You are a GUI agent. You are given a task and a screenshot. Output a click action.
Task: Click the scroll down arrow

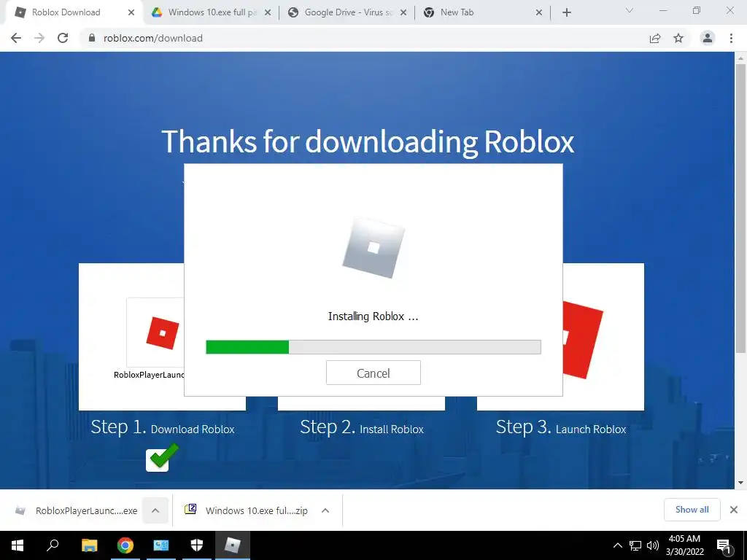[740, 483]
